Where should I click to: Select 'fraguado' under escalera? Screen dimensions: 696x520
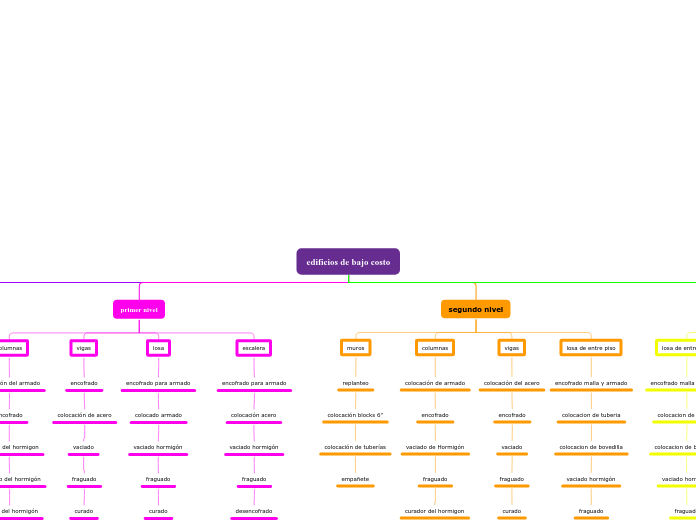click(254, 479)
